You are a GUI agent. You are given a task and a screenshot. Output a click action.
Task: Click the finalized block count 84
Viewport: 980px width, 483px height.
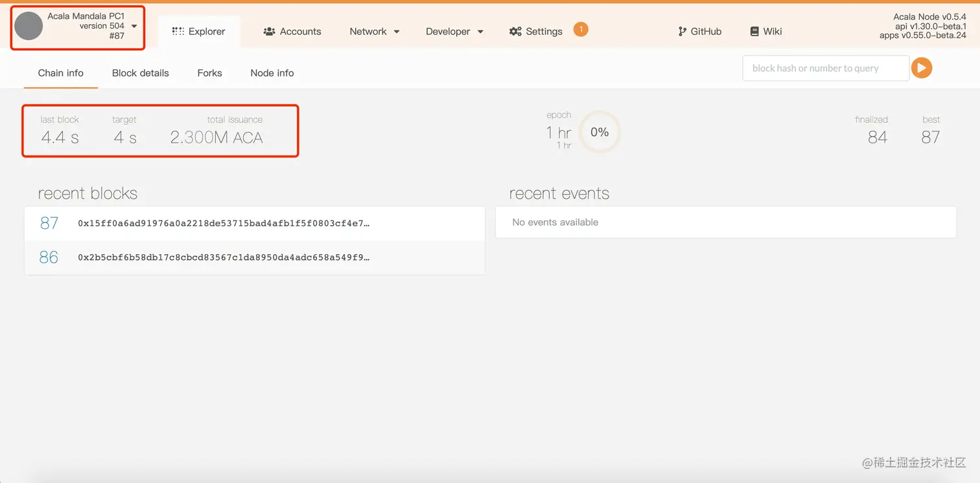click(x=878, y=137)
